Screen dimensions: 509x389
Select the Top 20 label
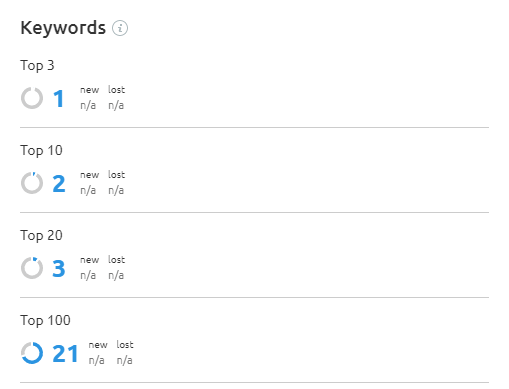coord(41,236)
